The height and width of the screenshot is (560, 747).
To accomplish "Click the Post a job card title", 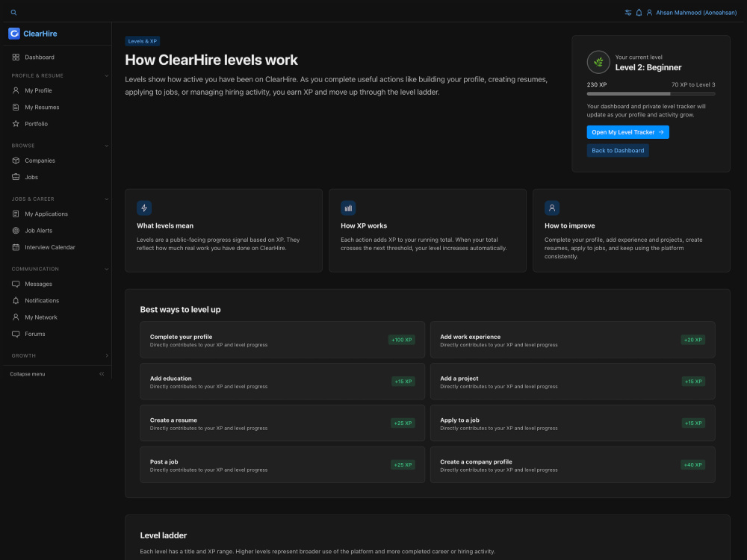I will (x=164, y=462).
